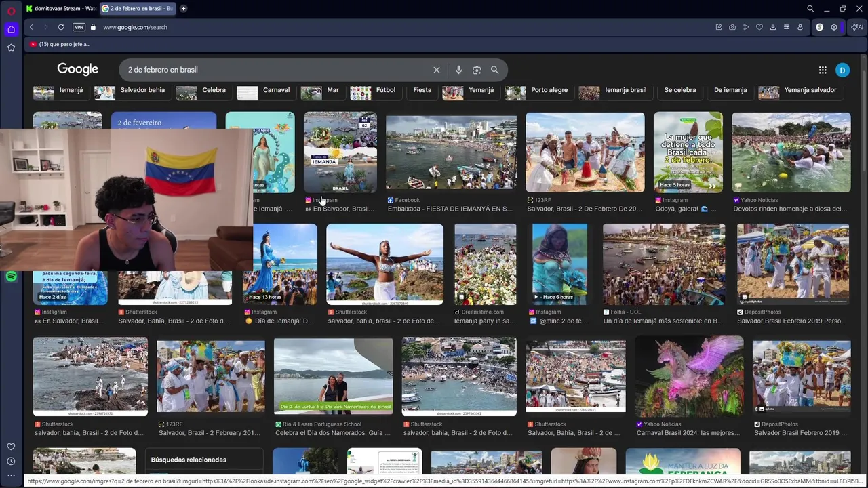
Task: Open the downloads icon in the toolbar
Action: [773, 27]
